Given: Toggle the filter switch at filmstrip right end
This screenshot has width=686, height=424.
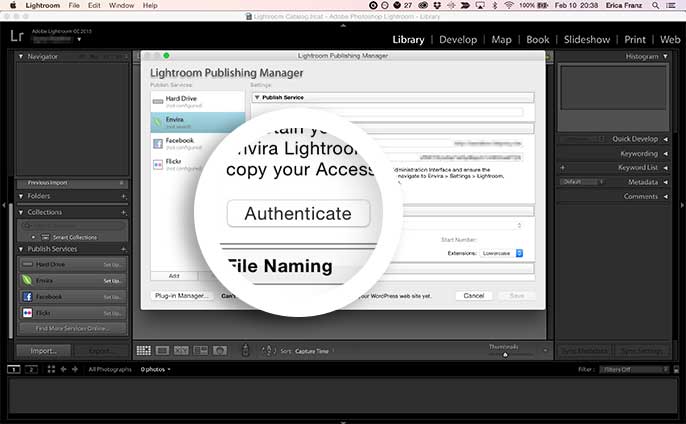Looking at the screenshot, I should 676,369.
